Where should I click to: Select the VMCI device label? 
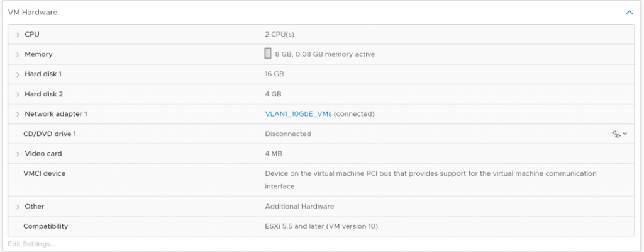tap(44, 173)
